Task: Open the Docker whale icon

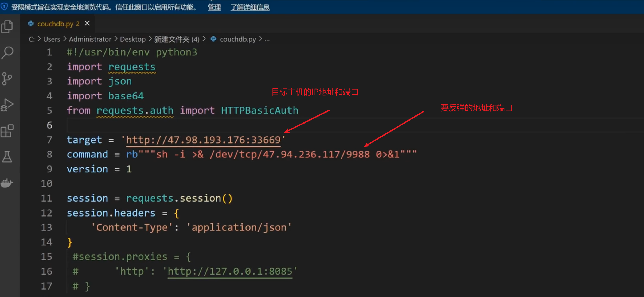Action: (7, 183)
